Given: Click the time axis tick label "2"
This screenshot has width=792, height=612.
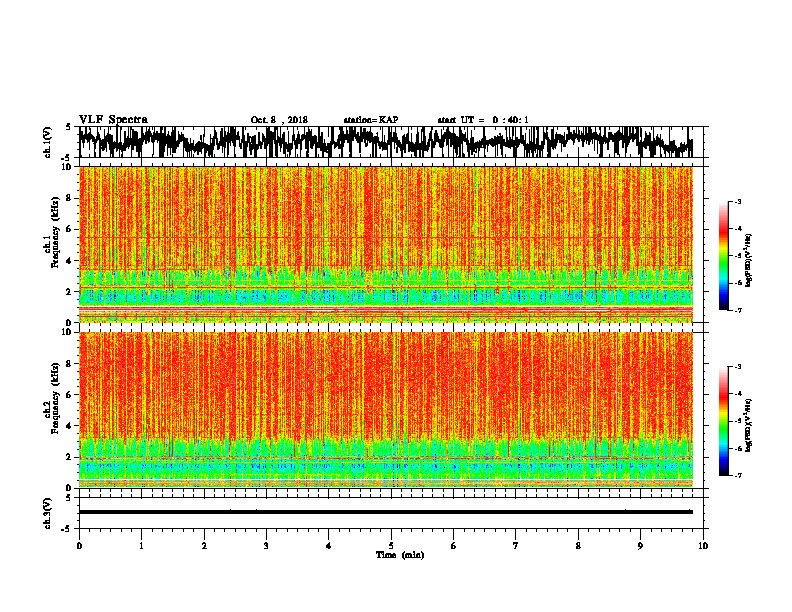Looking at the screenshot, I should coord(204,546).
